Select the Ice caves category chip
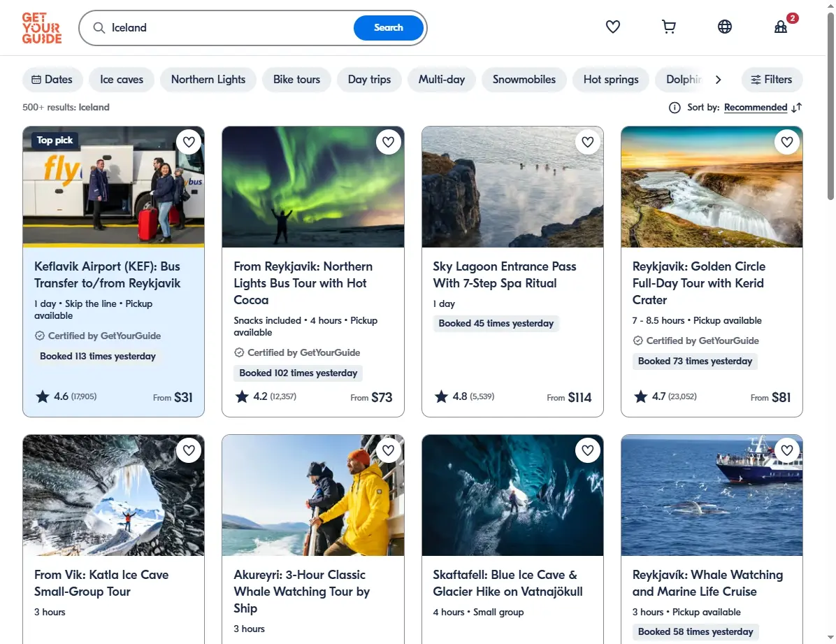 point(122,80)
